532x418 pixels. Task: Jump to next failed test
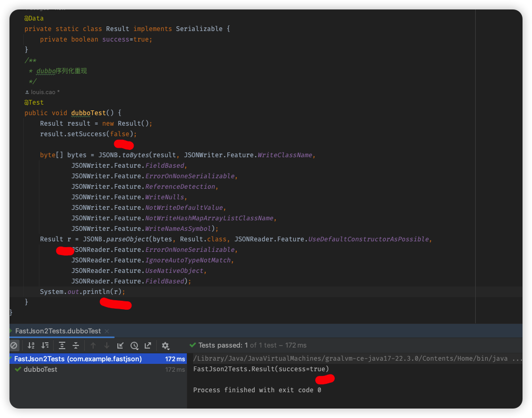(107, 345)
